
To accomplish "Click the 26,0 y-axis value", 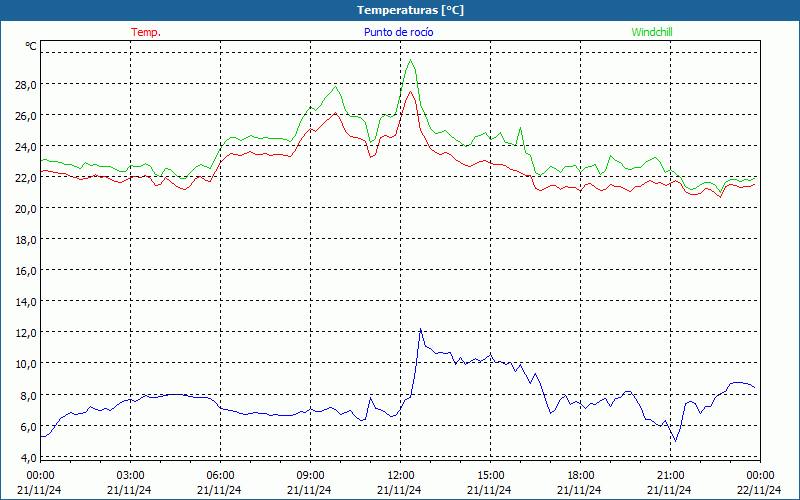I will tap(26, 116).
